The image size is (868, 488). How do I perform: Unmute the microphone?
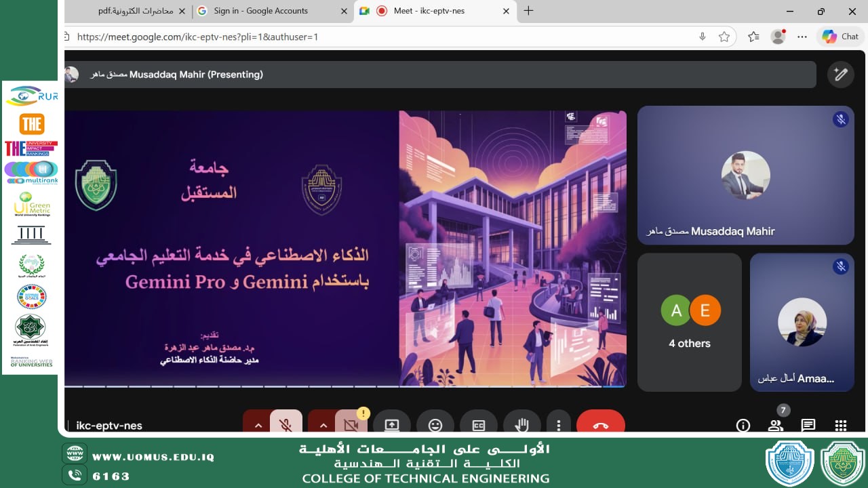coord(285,425)
